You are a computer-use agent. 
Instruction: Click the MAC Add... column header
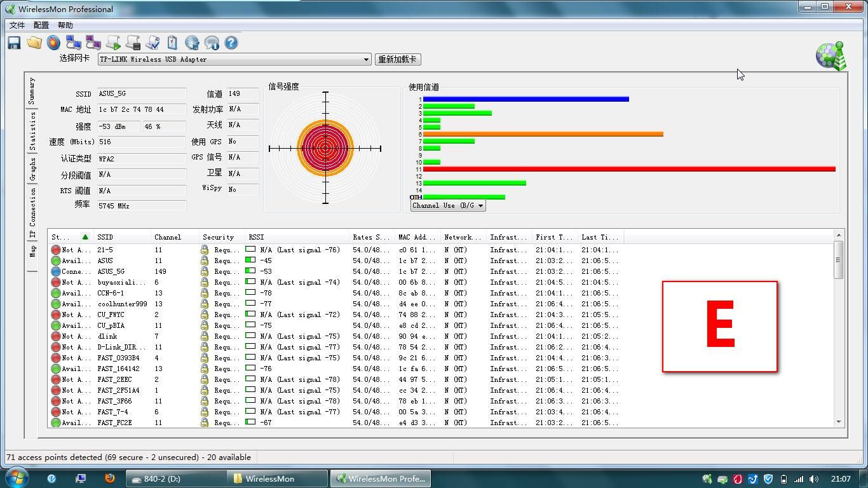[x=417, y=237]
